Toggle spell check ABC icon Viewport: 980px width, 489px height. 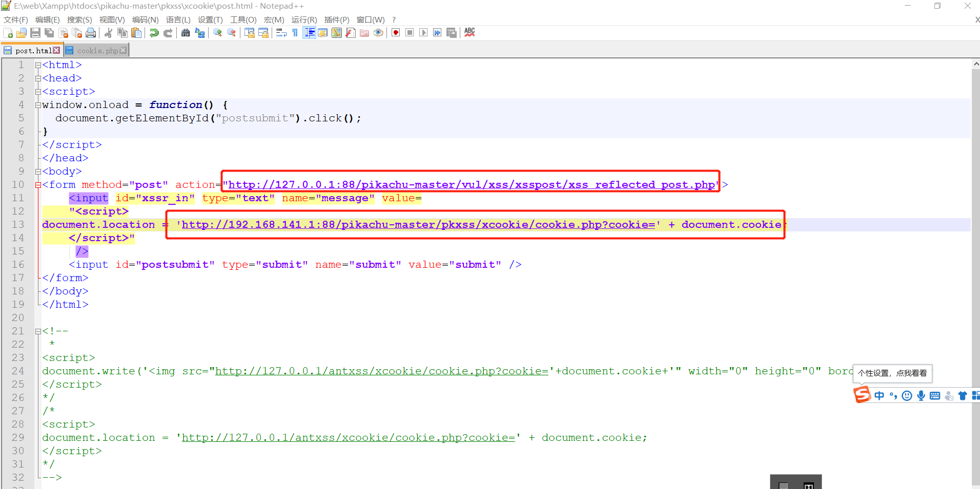coord(469,32)
